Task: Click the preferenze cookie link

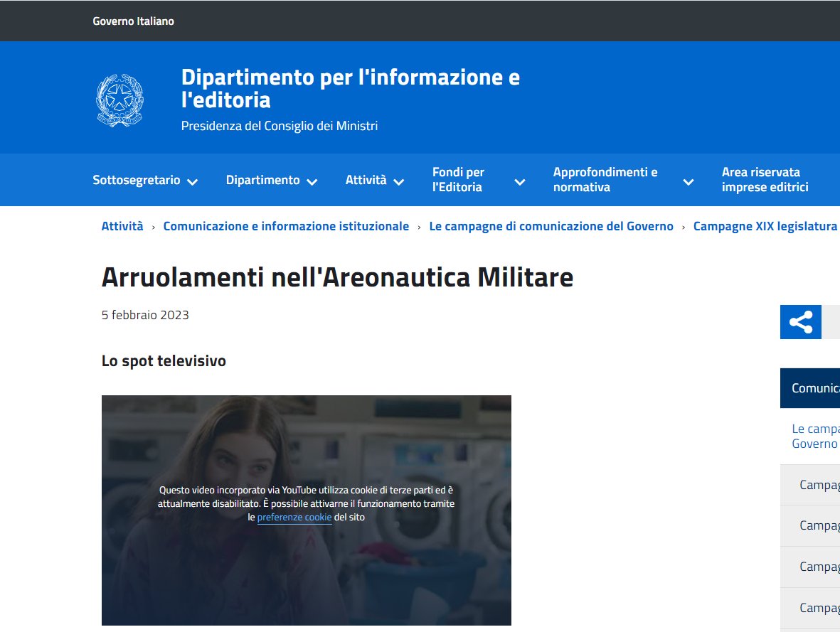Action: tap(294, 518)
